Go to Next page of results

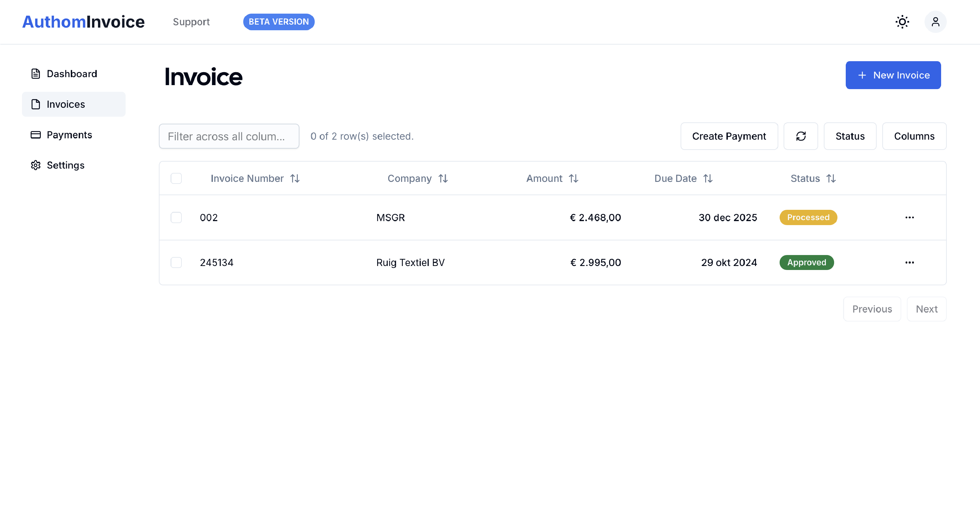coord(926,309)
